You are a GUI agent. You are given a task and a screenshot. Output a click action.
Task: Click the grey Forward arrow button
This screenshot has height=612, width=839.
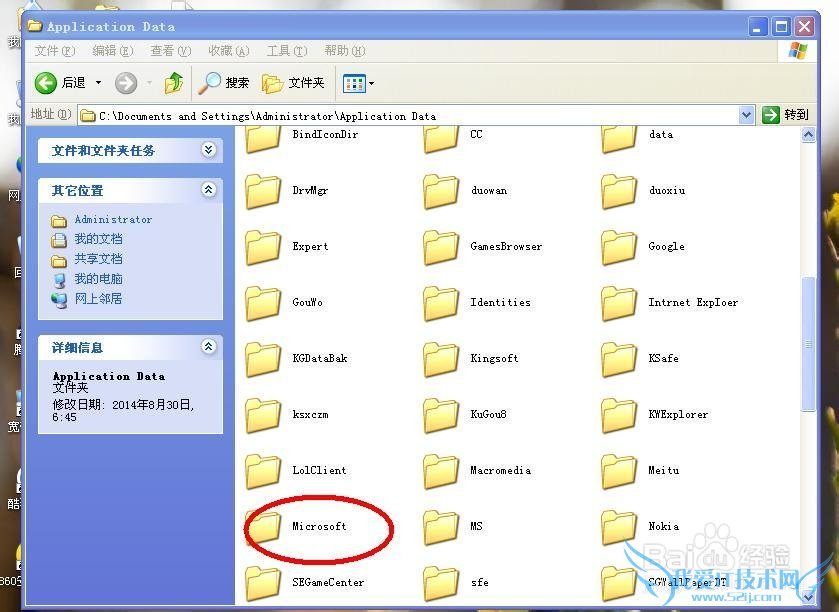pos(126,83)
